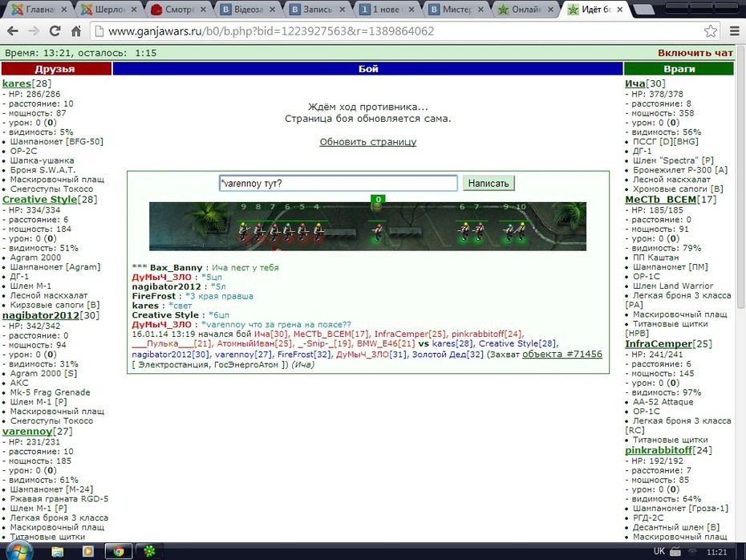Screen dimensions: 746x560
Task: Open enemy pinkrabbitoff profile link
Action: tap(659, 450)
